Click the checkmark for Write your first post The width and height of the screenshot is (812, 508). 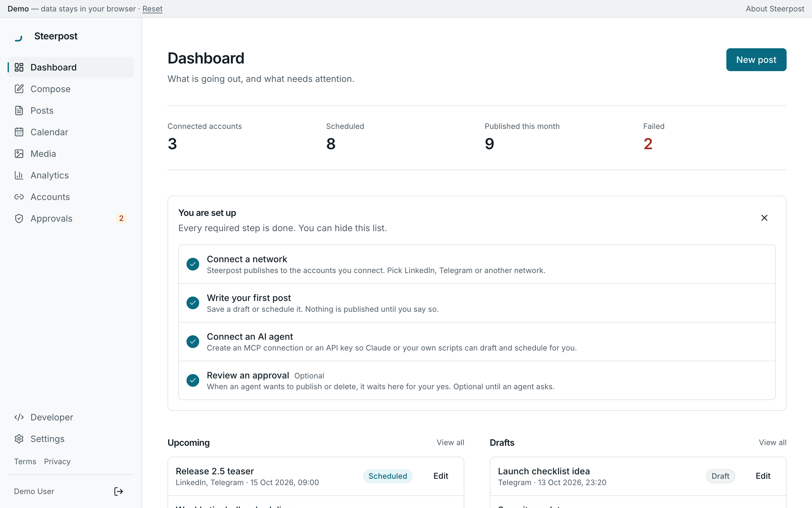coord(193,303)
